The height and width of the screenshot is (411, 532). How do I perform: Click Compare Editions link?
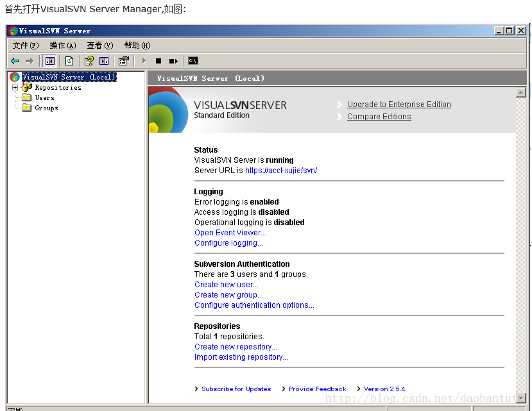[x=379, y=117]
